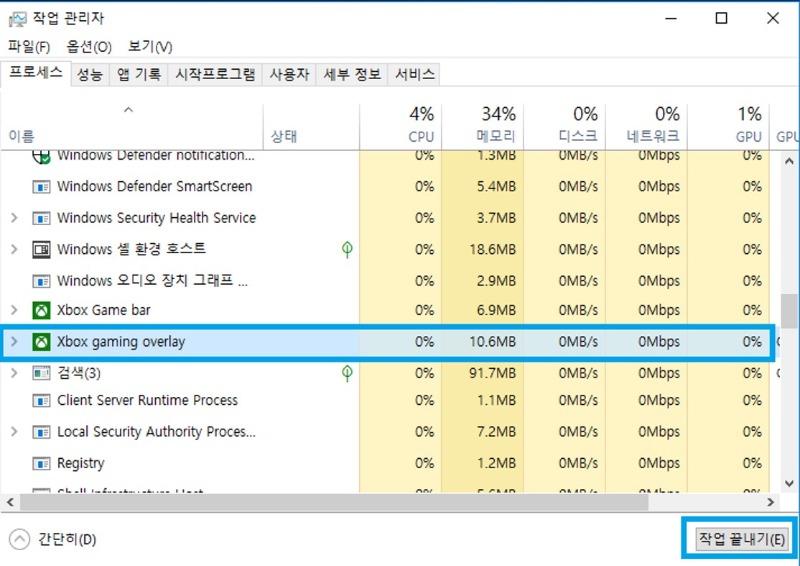Click the Client Server Runtime Process icon

click(41, 401)
